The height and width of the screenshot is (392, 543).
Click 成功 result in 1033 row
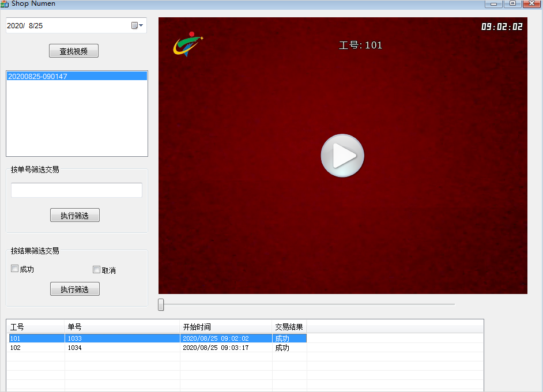[289, 338]
